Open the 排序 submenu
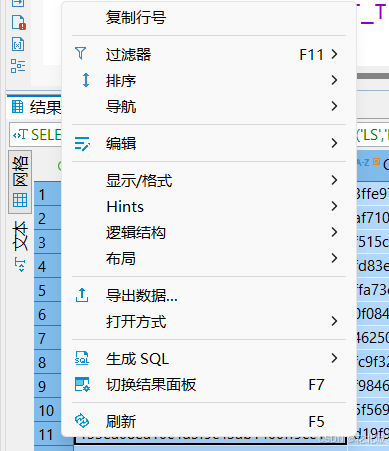The height and width of the screenshot is (451, 389). pyautogui.click(x=209, y=80)
